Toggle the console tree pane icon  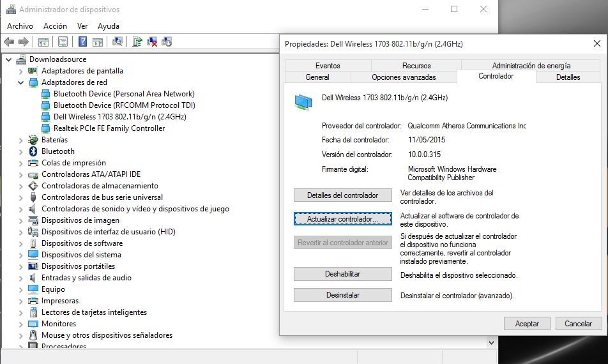click(x=43, y=42)
